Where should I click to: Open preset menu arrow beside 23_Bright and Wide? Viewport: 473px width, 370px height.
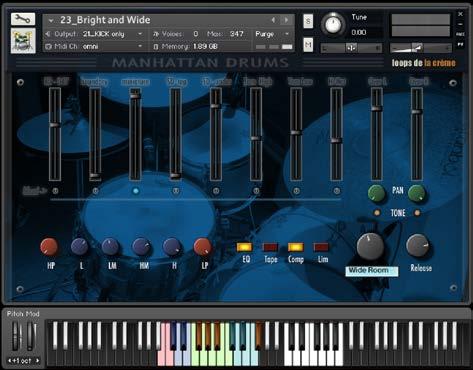pos(51,20)
